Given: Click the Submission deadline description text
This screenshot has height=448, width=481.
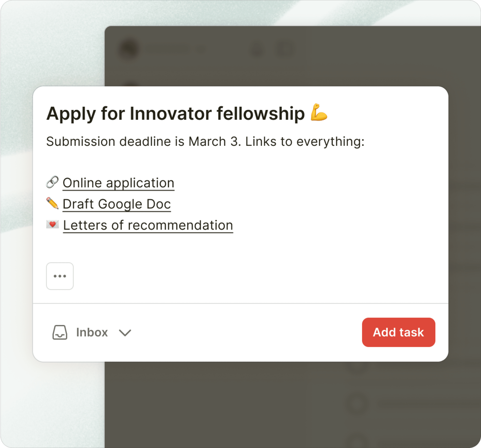Looking at the screenshot, I should point(205,142).
